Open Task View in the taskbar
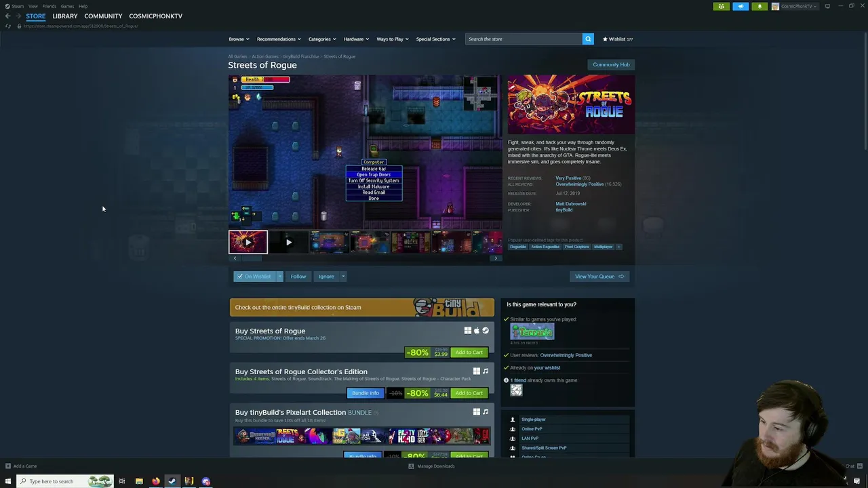 (122, 481)
